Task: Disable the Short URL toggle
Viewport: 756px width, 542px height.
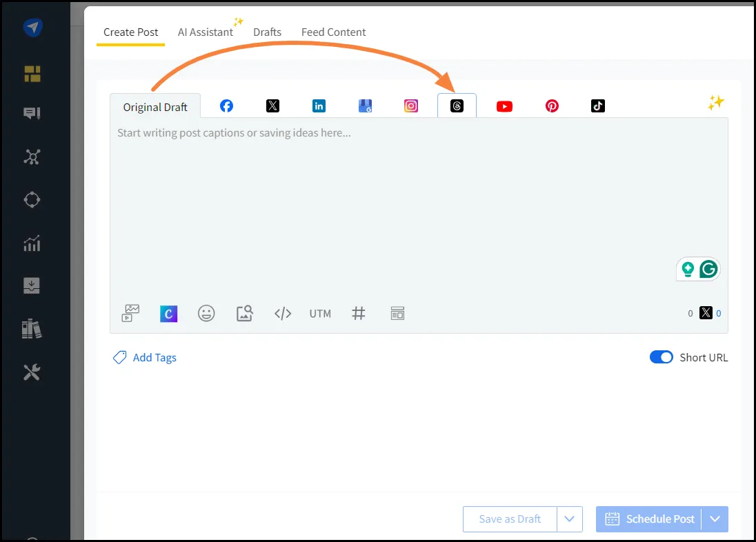Action: (661, 357)
